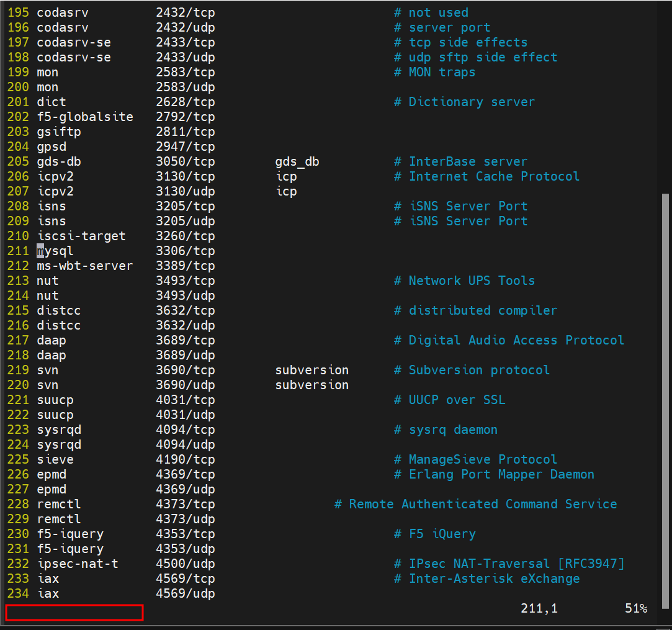Place cursor on ipsec-nat-t service name
672x630 pixels.
tap(77, 564)
